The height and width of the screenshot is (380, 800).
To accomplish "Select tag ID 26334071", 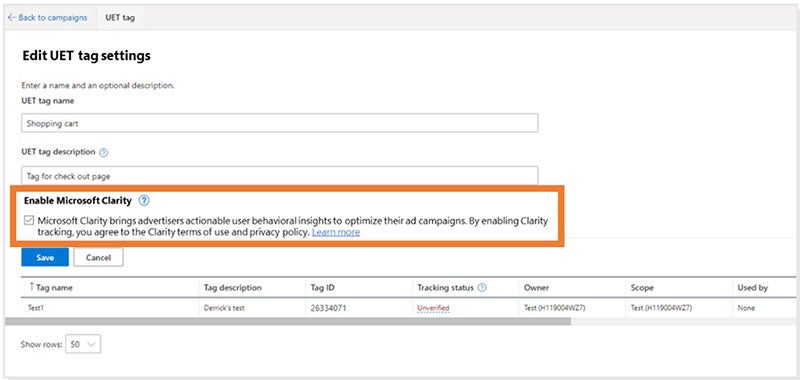I will tap(329, 308).
